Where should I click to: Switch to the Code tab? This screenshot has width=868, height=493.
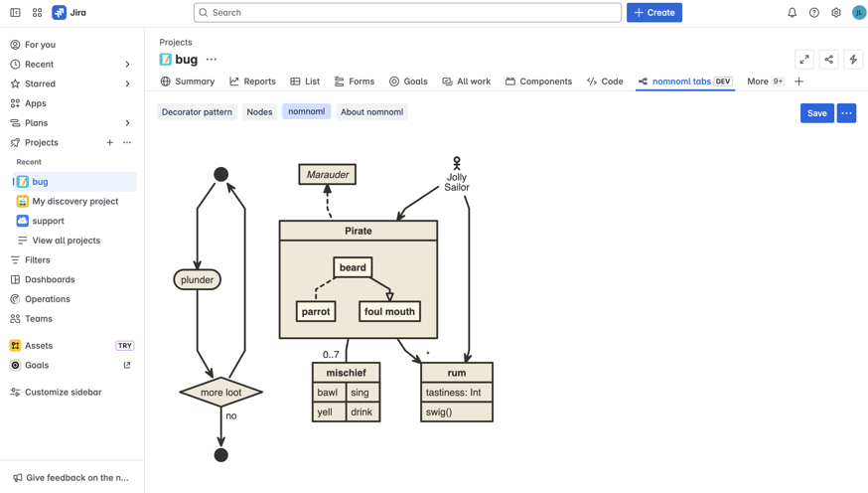click(x=605, y=82)
